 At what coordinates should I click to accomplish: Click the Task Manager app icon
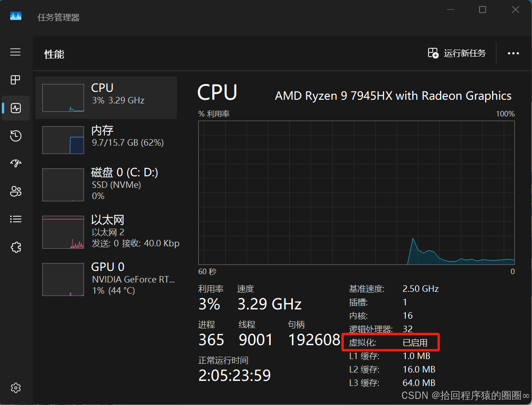point(16,16)
